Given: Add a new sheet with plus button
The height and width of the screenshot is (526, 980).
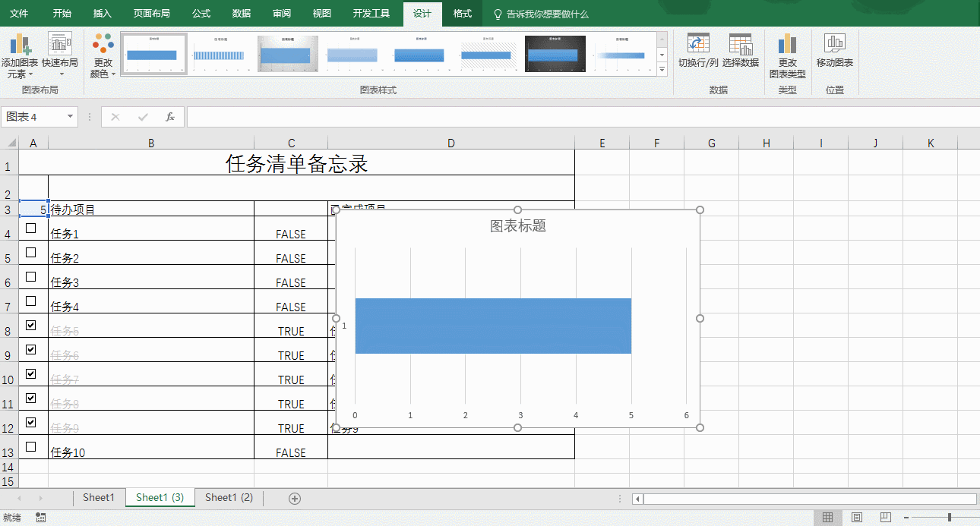Looking at the screenshot, I should (x=295, y=498).
